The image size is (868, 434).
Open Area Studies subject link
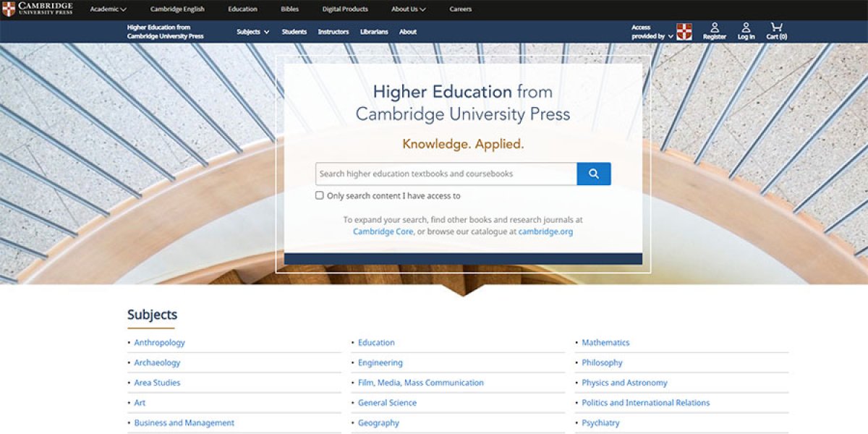[157, 383]
